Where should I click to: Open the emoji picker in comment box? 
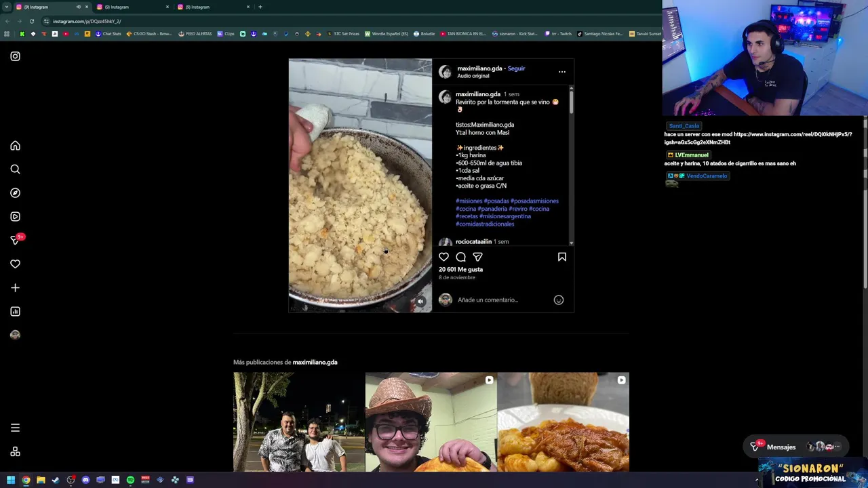point(559,300)
